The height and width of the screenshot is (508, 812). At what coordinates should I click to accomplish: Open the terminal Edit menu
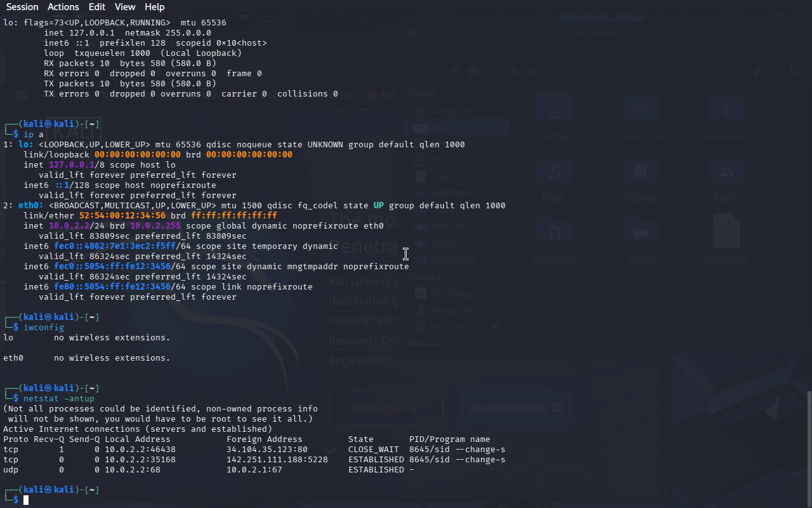pyautogui.click(x=97, y=7)
